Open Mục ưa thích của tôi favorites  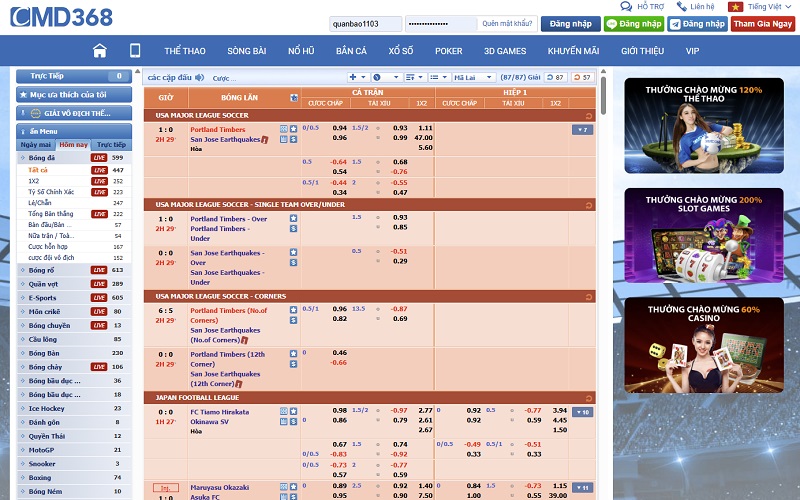pos(74,94)
